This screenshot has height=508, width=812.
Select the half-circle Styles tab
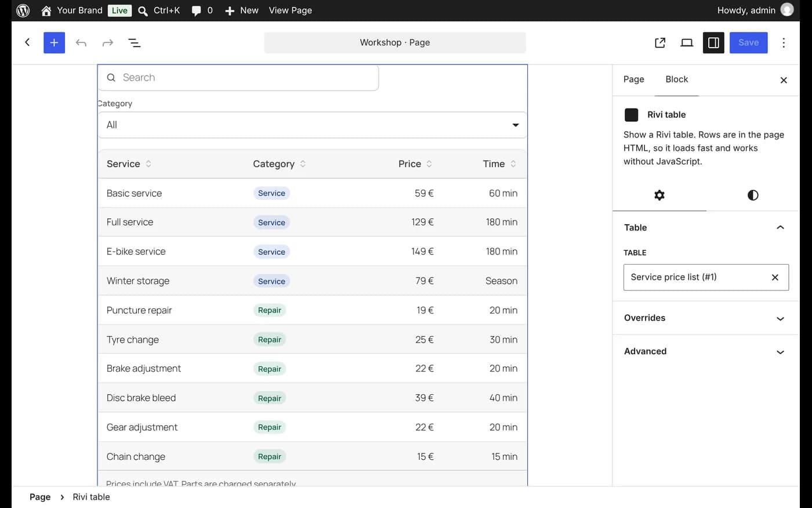[753, 195]
